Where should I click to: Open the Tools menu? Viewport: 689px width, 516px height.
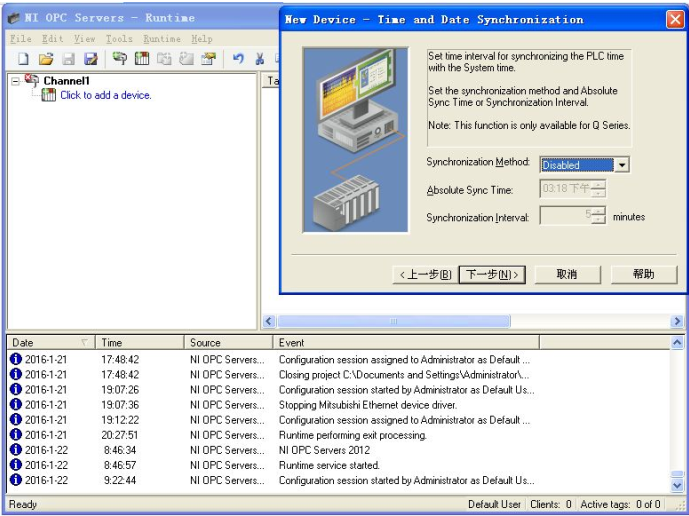tap(119, 39)
